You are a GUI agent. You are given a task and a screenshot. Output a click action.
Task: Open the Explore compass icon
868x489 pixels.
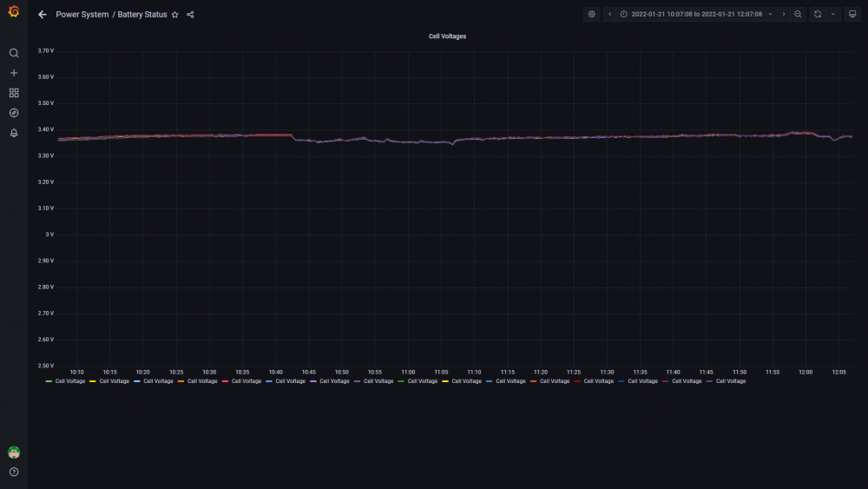[14, 113]
